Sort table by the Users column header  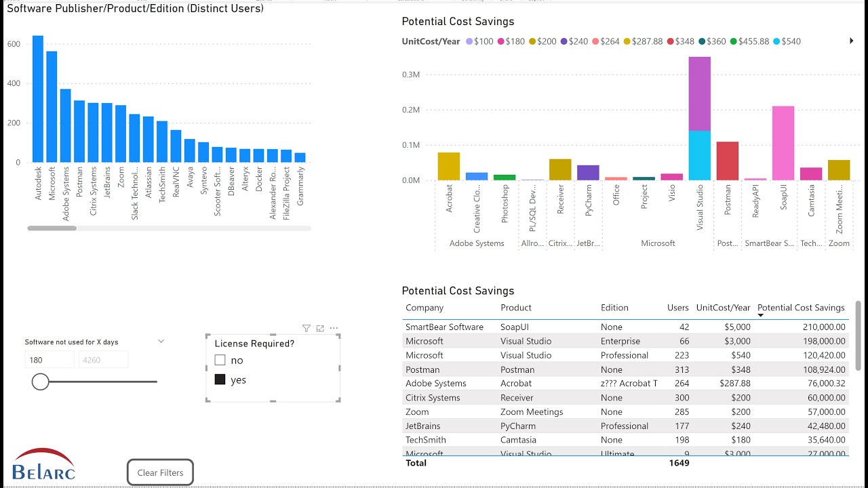678,308
